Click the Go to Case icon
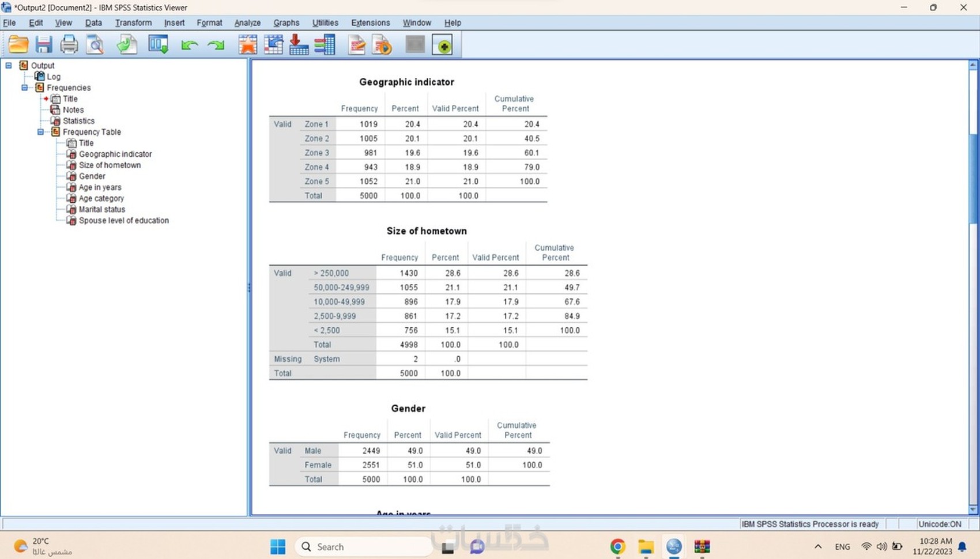The image size is (980, 559). click(x=273, y=44)
